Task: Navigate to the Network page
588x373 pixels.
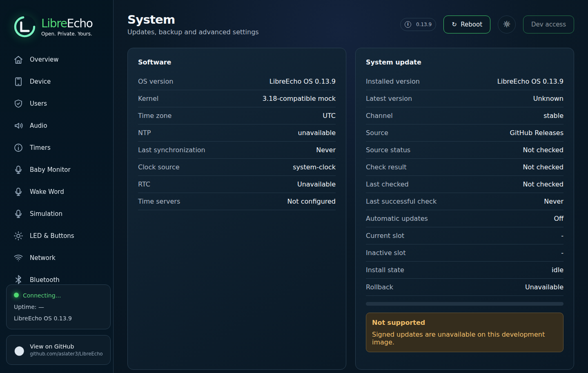Action: point(56,258)
